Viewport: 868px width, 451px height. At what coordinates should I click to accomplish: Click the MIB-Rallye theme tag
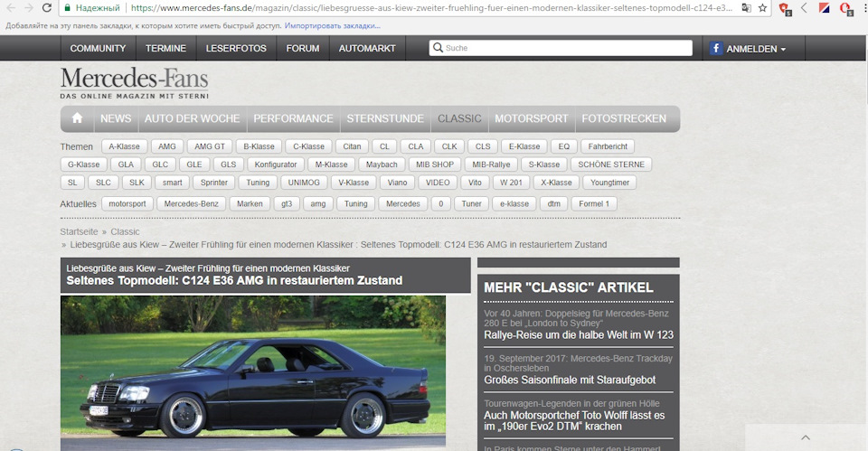click(x=491, y=164)
